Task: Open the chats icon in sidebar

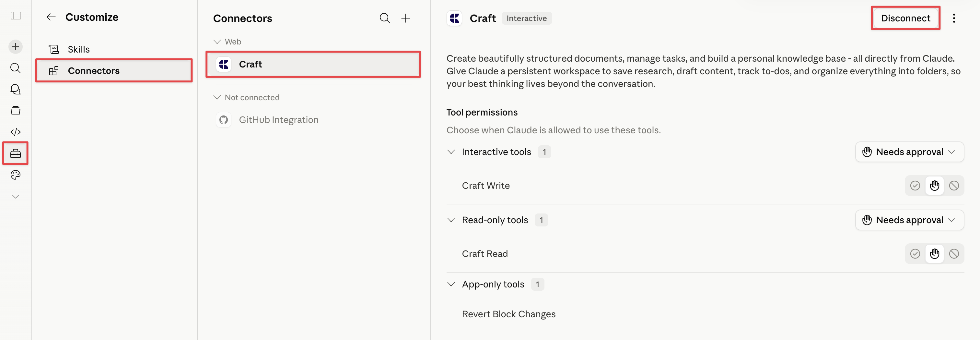Action: click(x=16, y=90)
